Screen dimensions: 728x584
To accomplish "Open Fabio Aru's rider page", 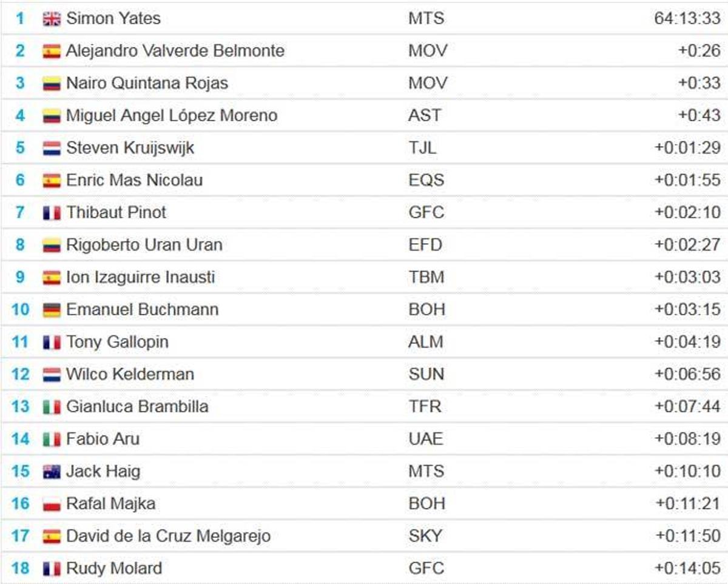I will pyautogui.click(x=103, y=439).
